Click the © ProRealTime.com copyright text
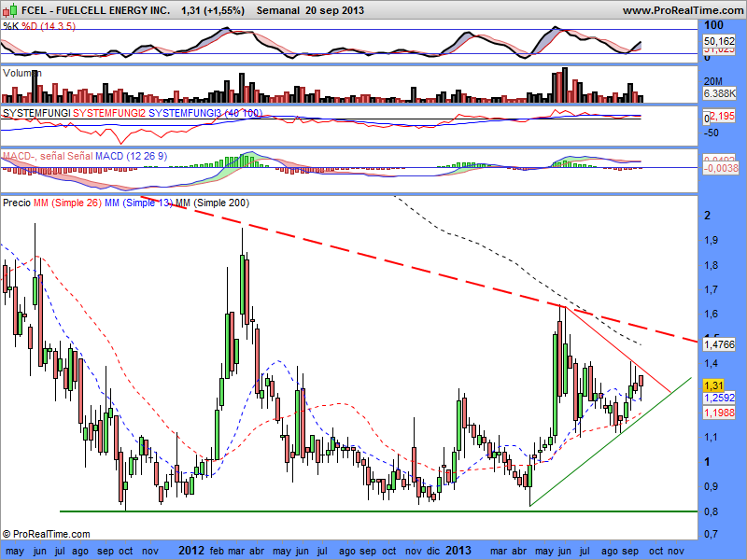 click(x=46, y=534)
